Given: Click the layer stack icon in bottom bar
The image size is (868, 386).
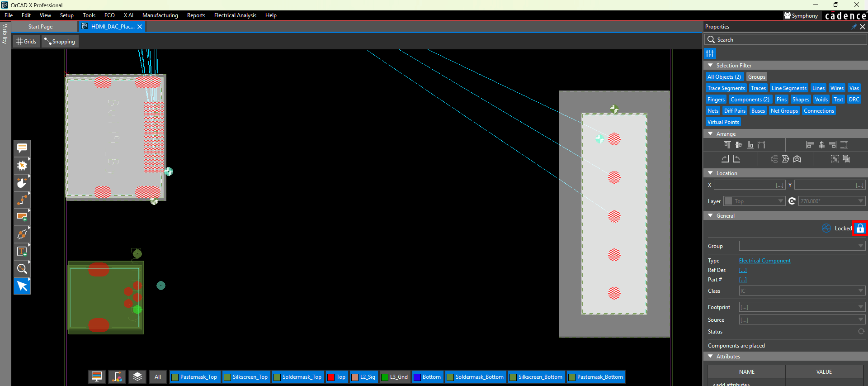Looking at the screenshot, I should point(137,376).
